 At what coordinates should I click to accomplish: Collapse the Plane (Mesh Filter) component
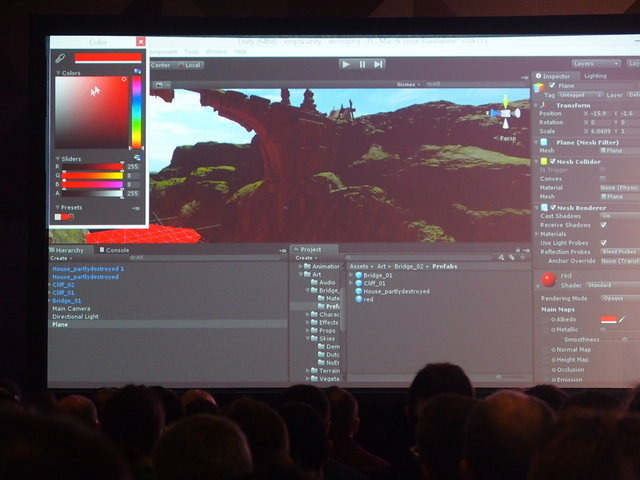(x=536, y=142)
